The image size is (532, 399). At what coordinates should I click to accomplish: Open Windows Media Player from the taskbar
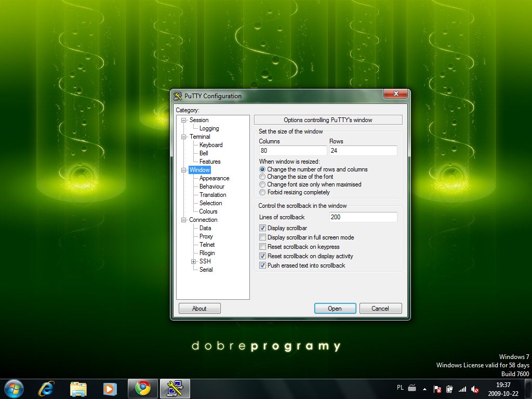pyautogui.click(x=110, y=389)
